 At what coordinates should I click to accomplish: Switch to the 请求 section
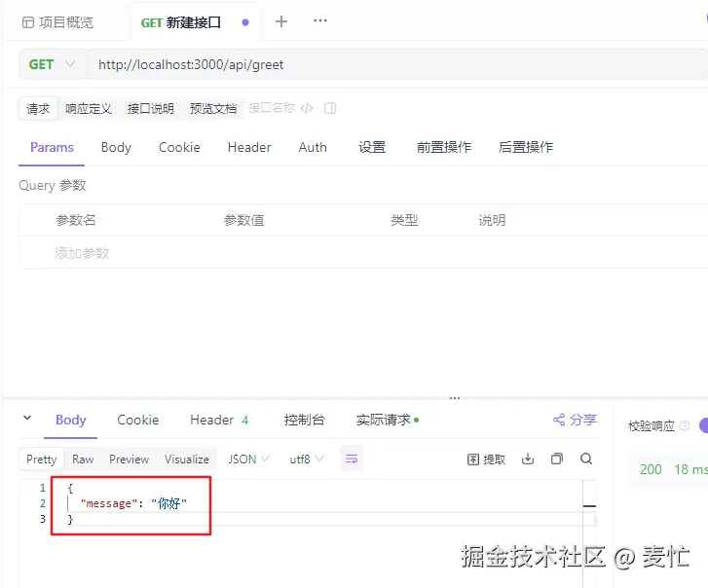click(38, 108)
